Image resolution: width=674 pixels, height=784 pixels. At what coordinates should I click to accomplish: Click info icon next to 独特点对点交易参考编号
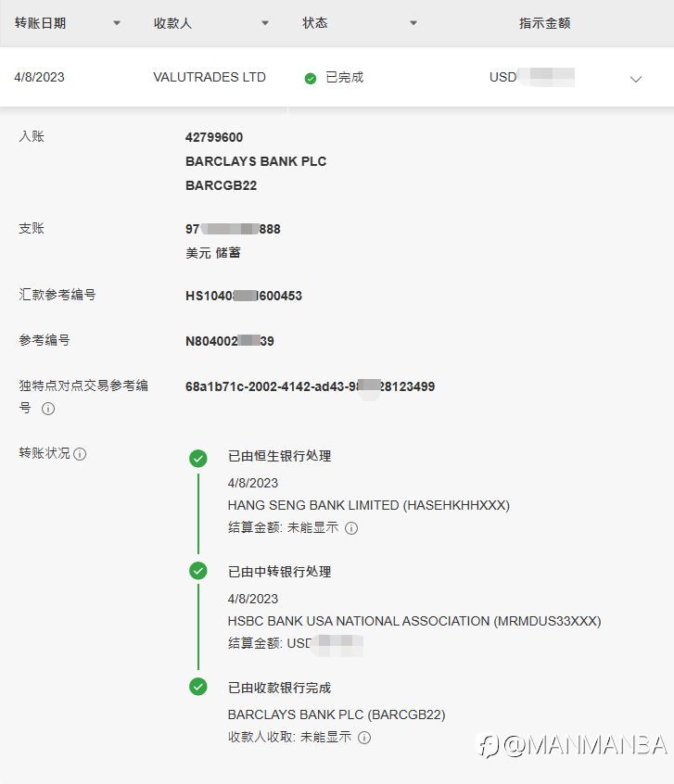click(48, 409)
